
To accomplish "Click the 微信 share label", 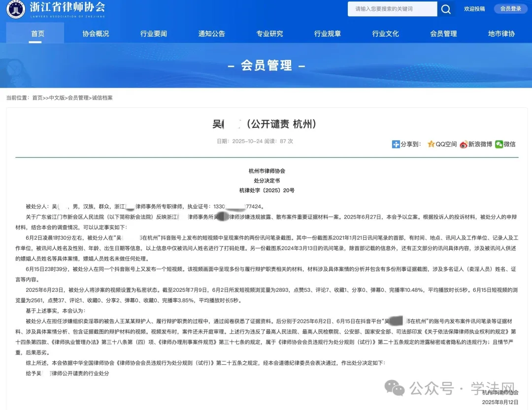I will click(x=509, y=144).
